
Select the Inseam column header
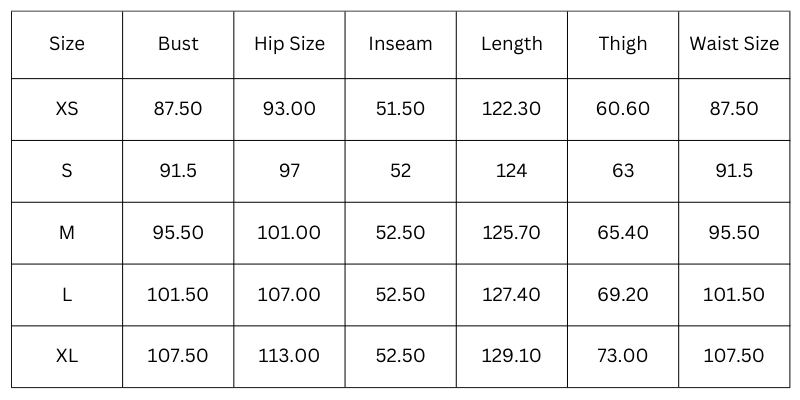[x=400, y=44]
